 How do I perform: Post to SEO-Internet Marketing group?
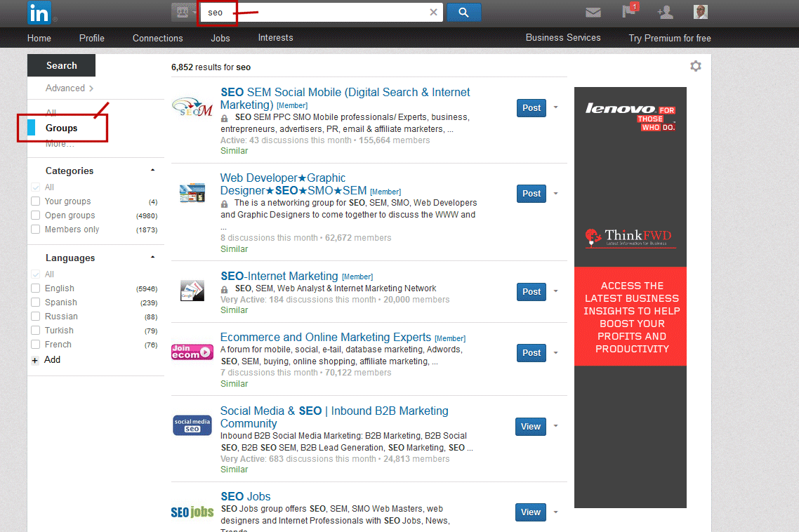pos(531,292)
